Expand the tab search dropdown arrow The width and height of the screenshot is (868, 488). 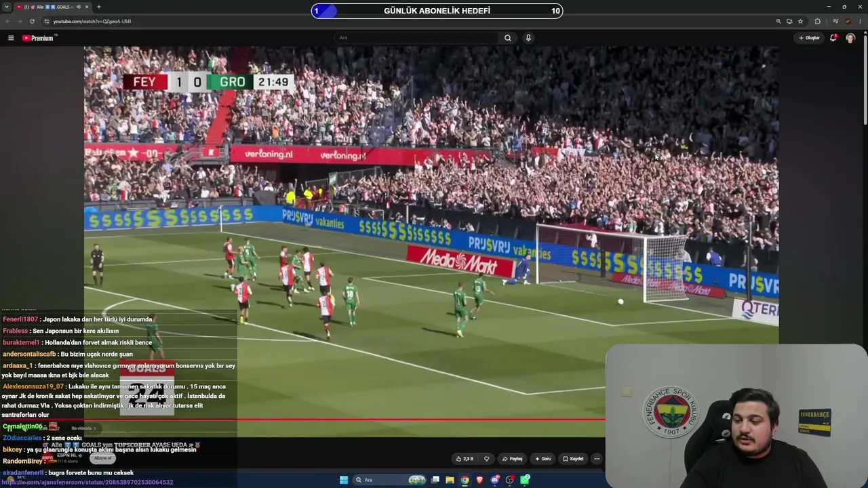(6, 7)
